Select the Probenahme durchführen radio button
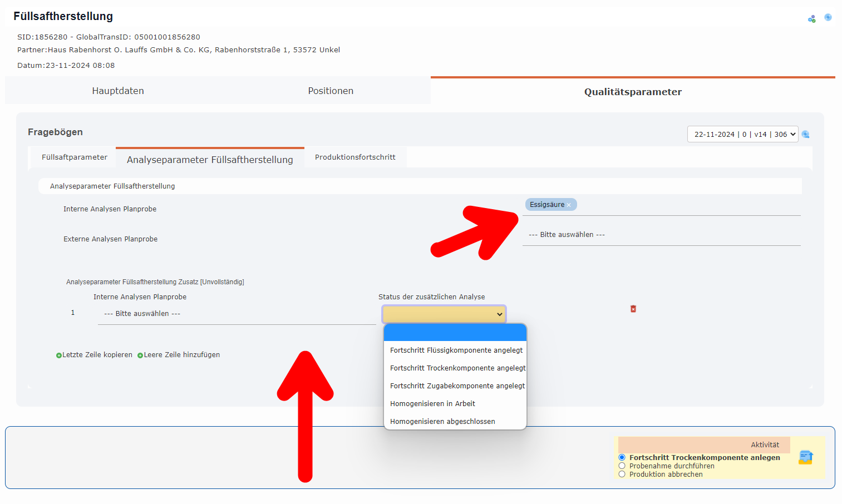This screenshot has width=842, height=504. coord(622,466)
